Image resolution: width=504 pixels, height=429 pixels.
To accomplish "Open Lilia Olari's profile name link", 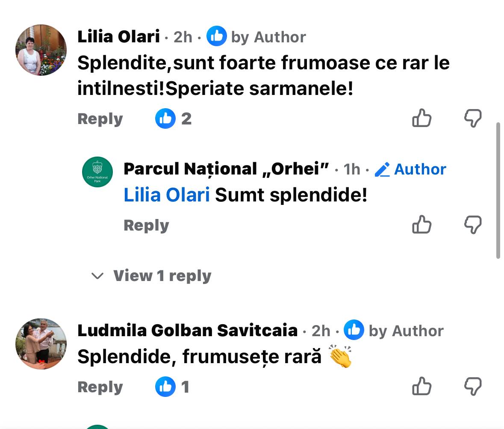I will point(118,37).
